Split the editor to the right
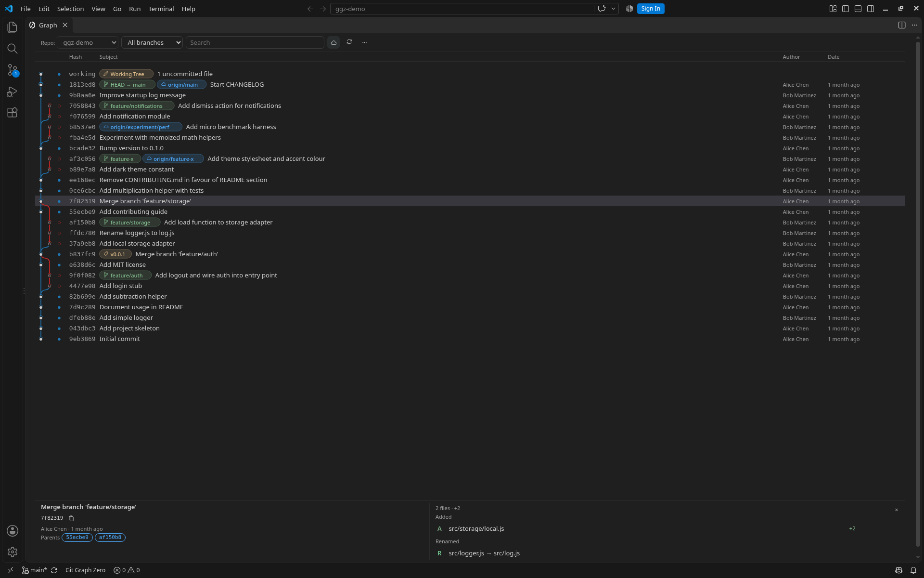The width and height of the screenshot is (924, 578). 902,25
